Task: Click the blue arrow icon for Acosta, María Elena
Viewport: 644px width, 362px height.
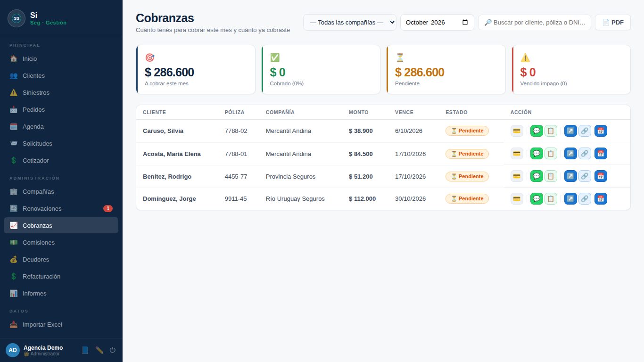Action: [x=570, y=153]
